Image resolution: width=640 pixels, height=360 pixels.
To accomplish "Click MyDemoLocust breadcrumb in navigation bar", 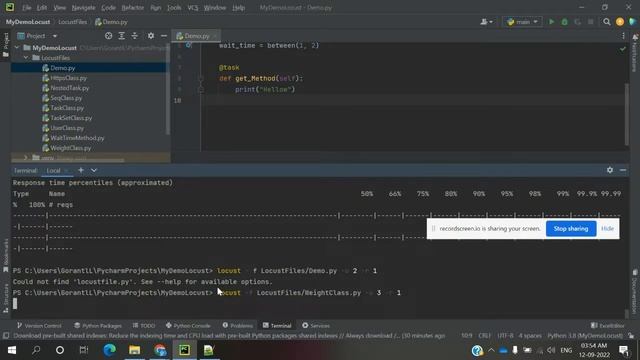I will coord(28,22).
